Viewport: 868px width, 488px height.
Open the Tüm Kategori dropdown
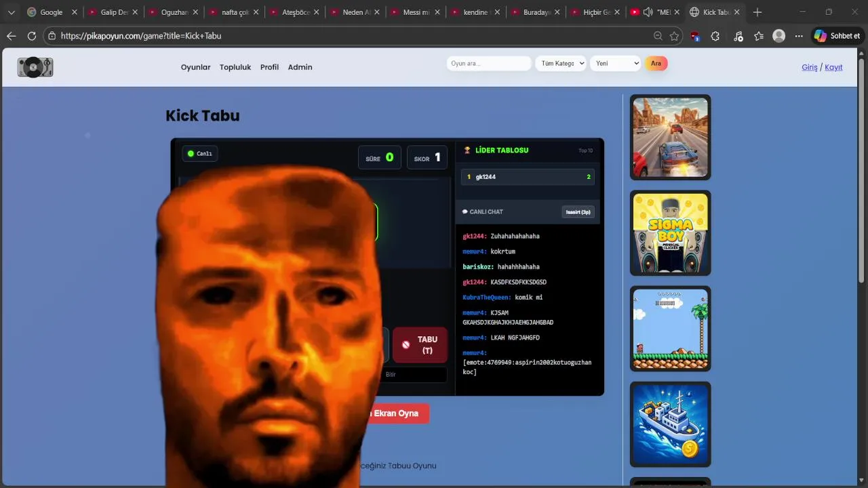click(x=561, y=63)
